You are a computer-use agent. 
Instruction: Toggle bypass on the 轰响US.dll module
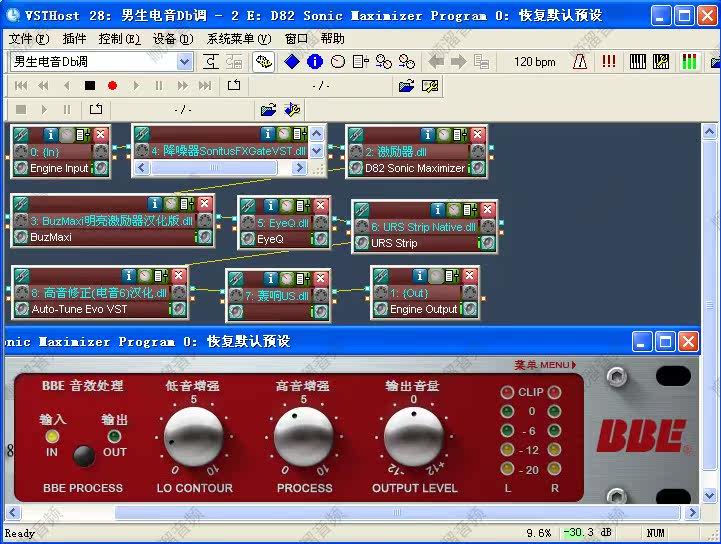coord(286,278)
